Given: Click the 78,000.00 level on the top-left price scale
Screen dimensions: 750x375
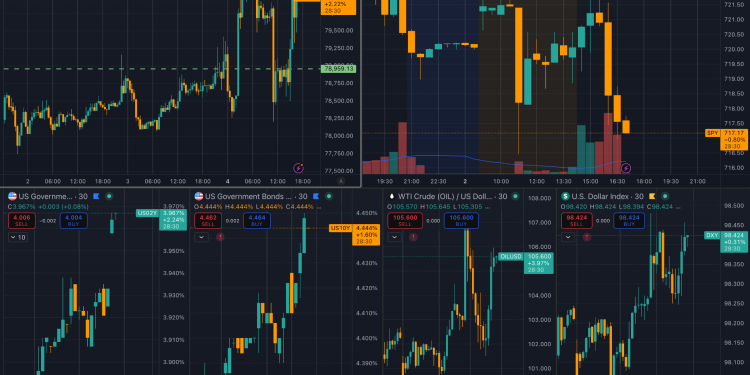Looking at the screenshot, I should pos(339,136).
